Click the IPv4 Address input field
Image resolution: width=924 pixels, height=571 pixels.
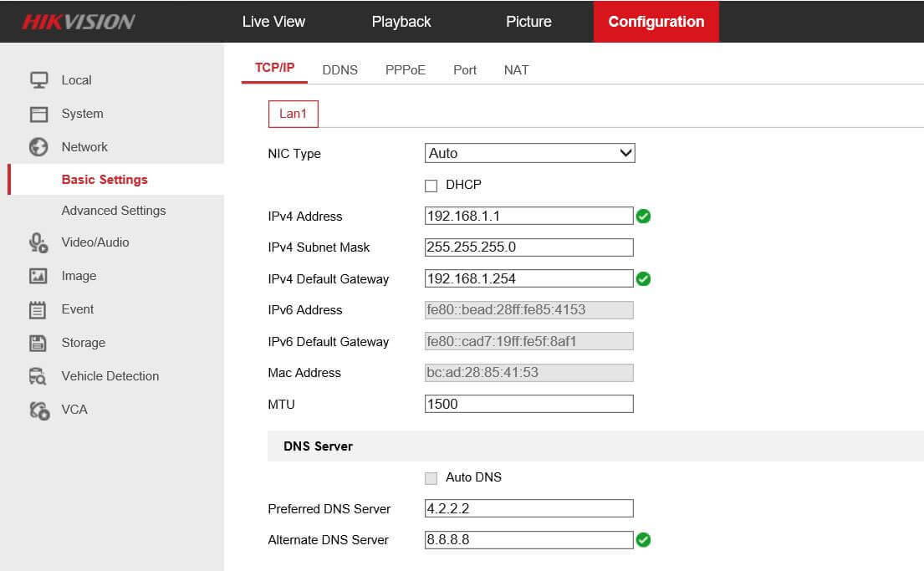528,216
